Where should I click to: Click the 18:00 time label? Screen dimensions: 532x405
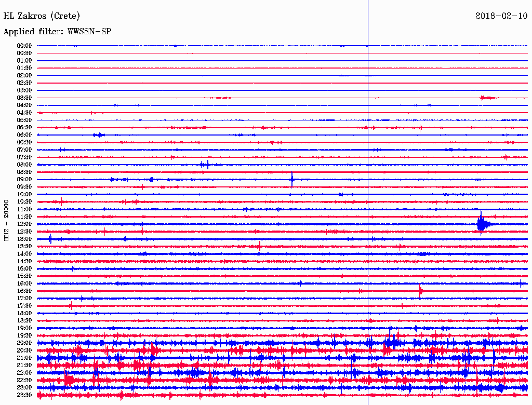click(24, 313)
